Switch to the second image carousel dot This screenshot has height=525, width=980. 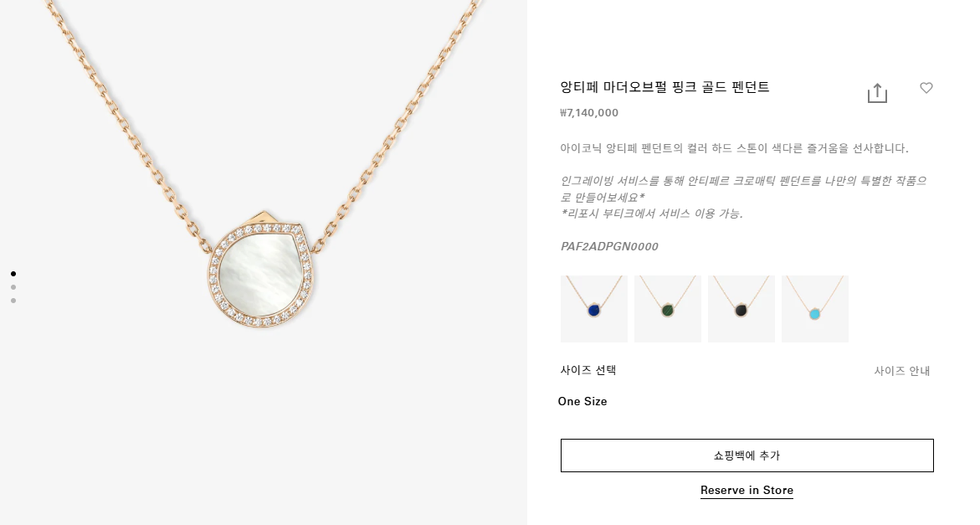[13, 287]
